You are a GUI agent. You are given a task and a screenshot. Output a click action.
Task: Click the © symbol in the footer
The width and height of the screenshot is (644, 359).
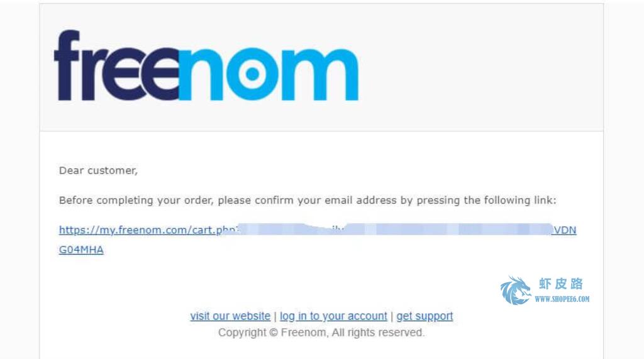[x=274, y=333]
